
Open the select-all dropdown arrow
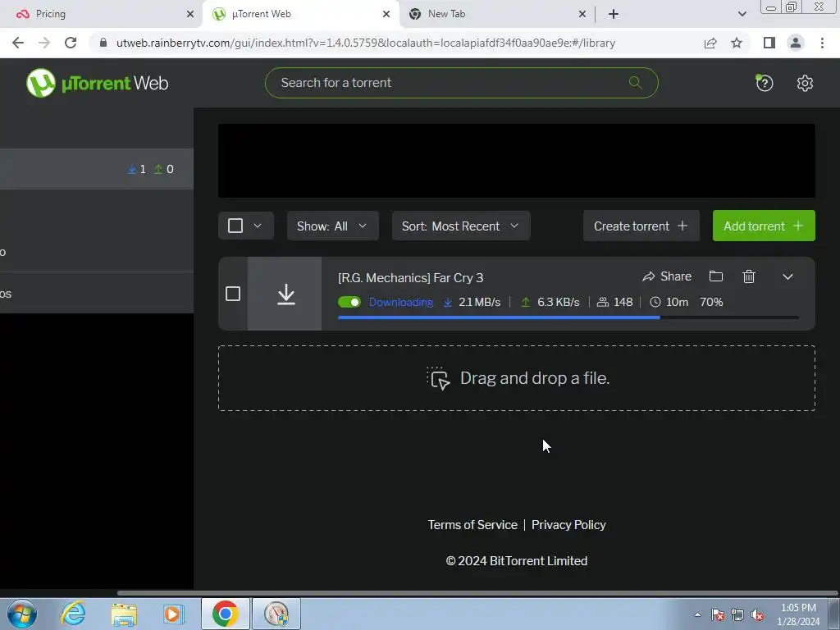coord(258,226)
